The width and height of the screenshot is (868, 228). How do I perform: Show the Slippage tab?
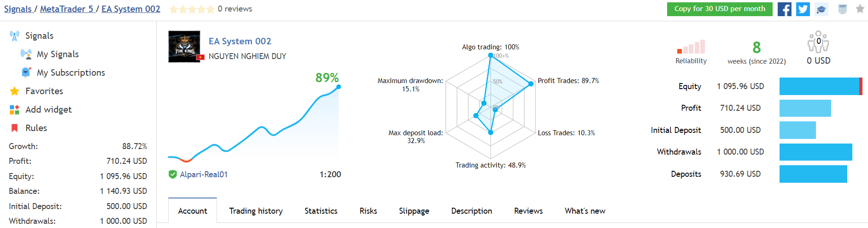point(414,211)
